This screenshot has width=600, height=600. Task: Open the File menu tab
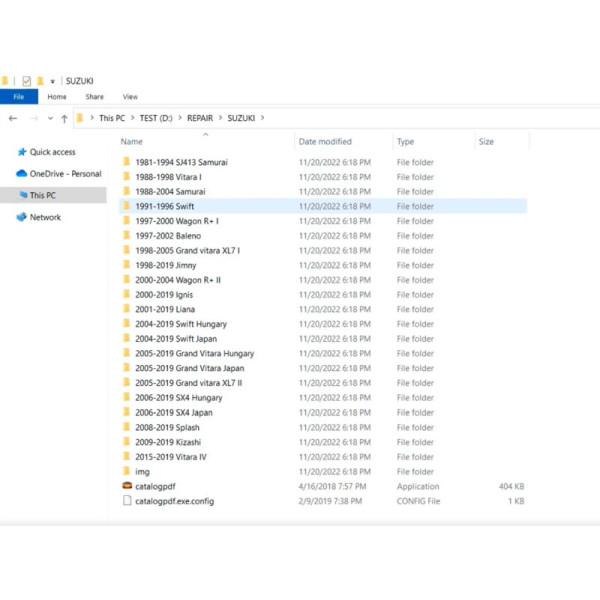coord(19,97)
